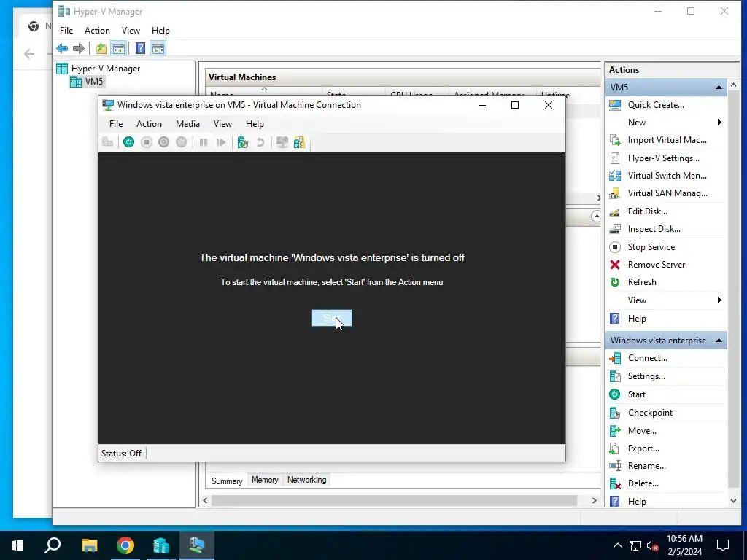Open the View menu of Hyper-V Manager

pyautogui.click(x=131, y=31)
